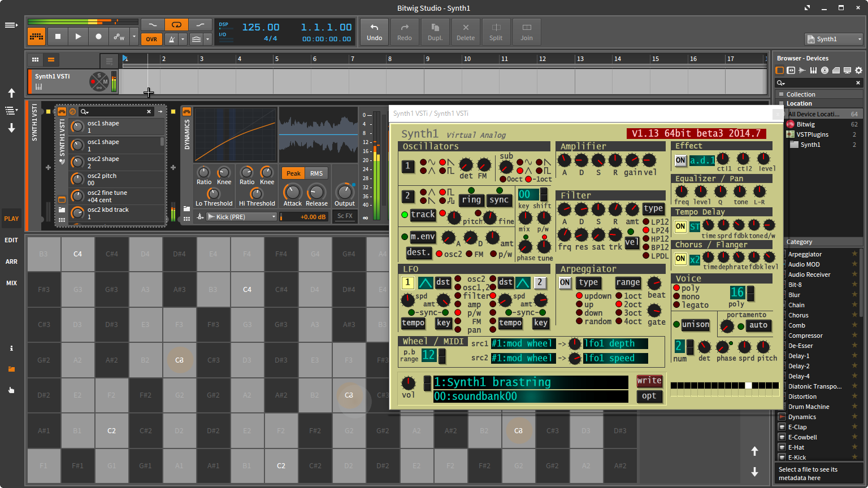Click the Join toolbar button
This screenshot has width=868, height=488.
pos(527,32)
